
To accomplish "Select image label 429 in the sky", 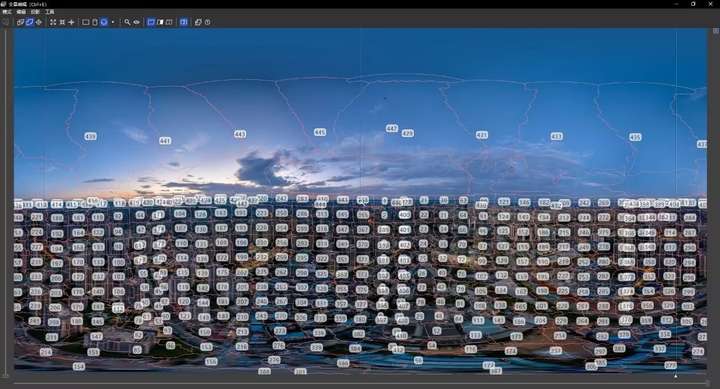I will 408,134.
